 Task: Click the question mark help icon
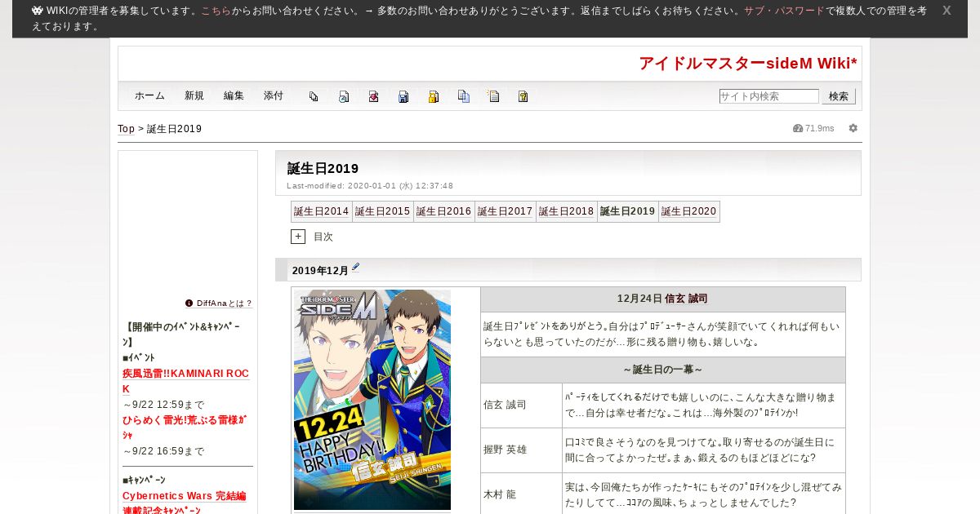pyautogui.click(x=523, y=96)
